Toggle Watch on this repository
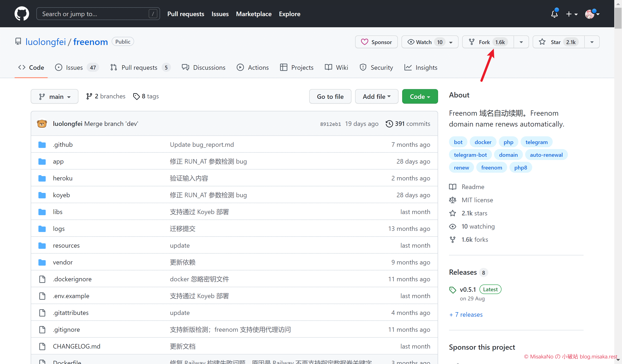622x364 pixels. [424, 42]
